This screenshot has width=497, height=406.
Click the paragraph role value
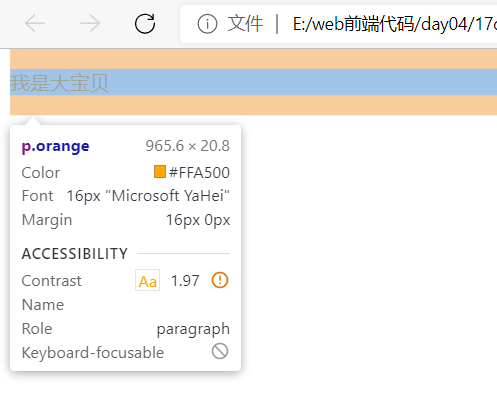coord(193,329)
